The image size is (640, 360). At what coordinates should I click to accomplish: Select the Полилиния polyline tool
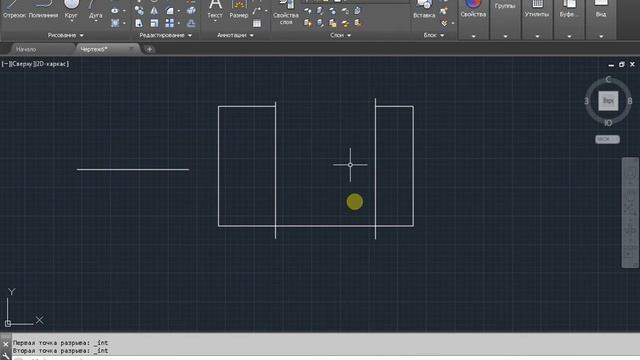(43, 10)
